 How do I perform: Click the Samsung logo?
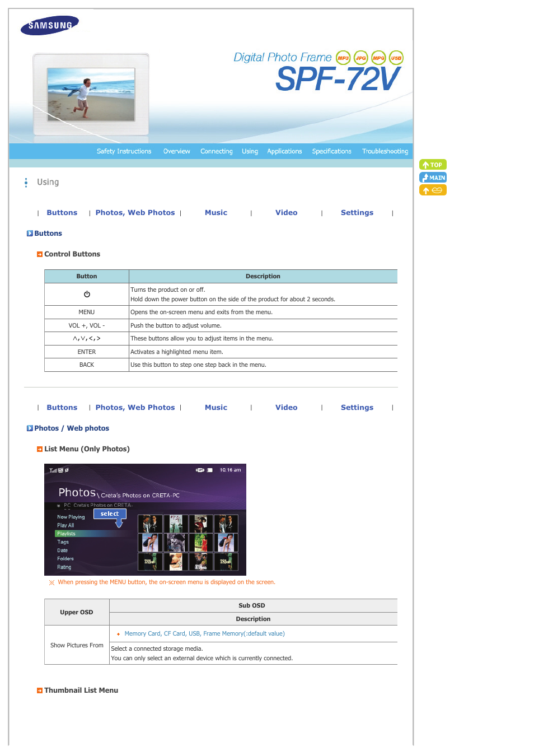point(50,25)
